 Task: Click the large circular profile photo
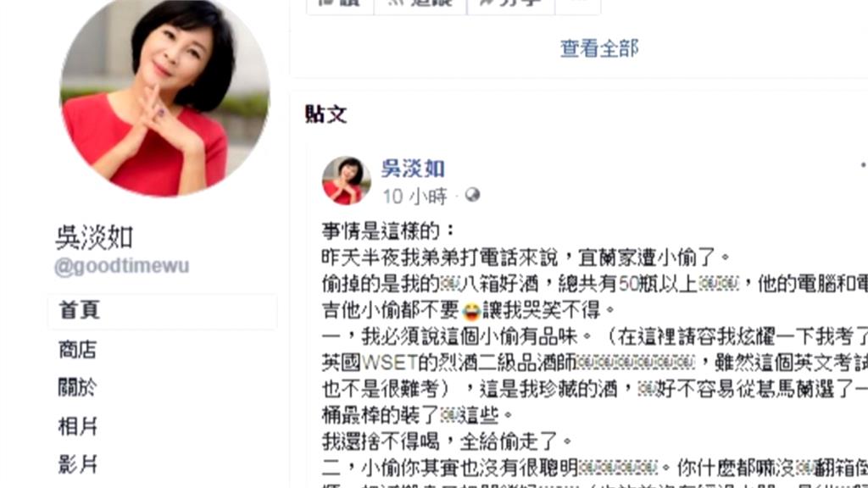point(165,95)
